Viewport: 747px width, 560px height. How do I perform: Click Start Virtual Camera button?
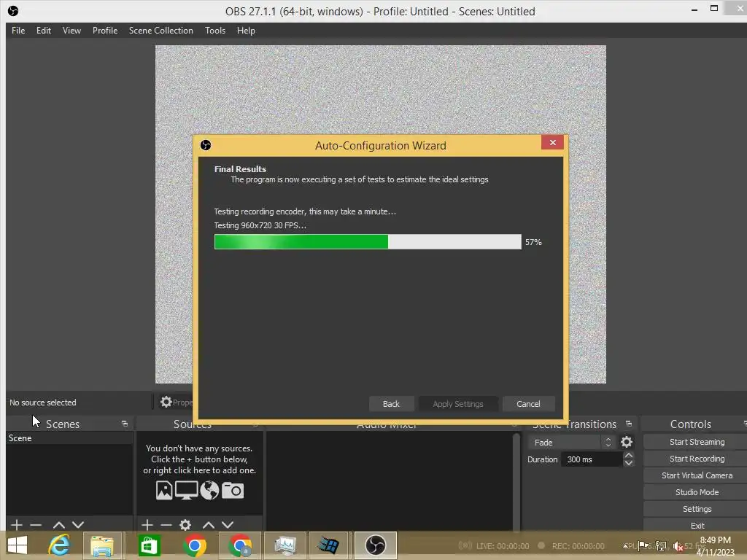tap(697, 475)
